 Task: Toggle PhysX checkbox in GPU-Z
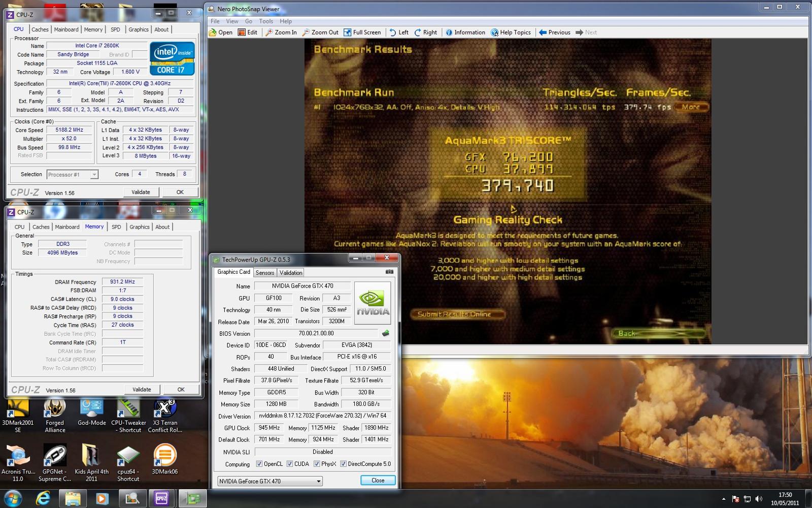(x=317, y=464)
